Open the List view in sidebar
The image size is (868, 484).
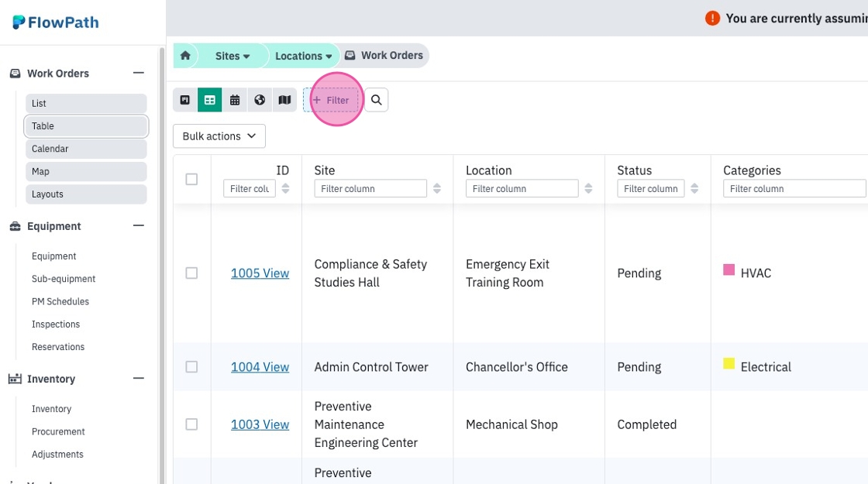pos(86,104)
